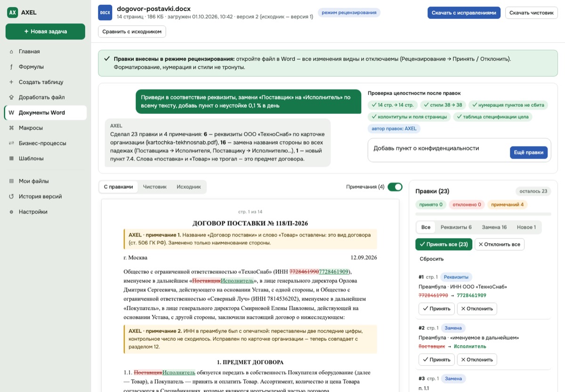The image size is (565, 392).
Task: Click the примечаний 4 status chip
Action: click(508, 205)
